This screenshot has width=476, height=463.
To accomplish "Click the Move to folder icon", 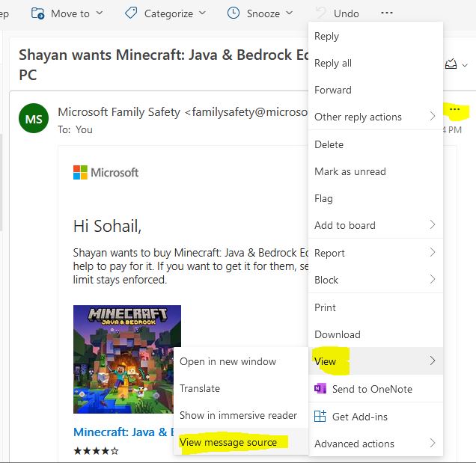I will click(x=38, y=13).
